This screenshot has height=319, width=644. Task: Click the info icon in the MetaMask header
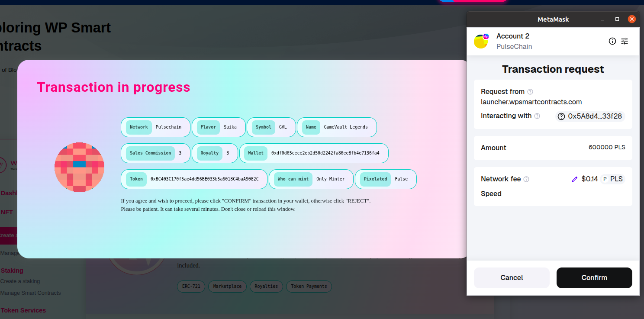[x=612, y=41]
